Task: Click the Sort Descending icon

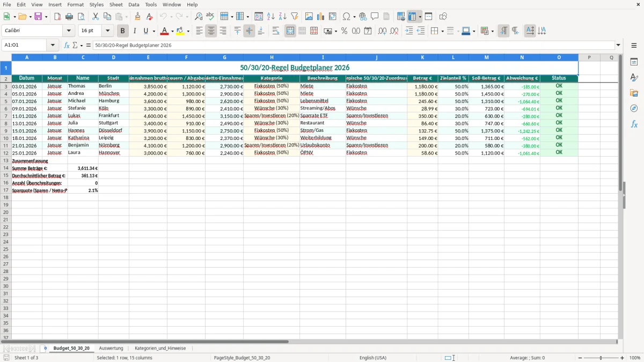Action: 282,17
